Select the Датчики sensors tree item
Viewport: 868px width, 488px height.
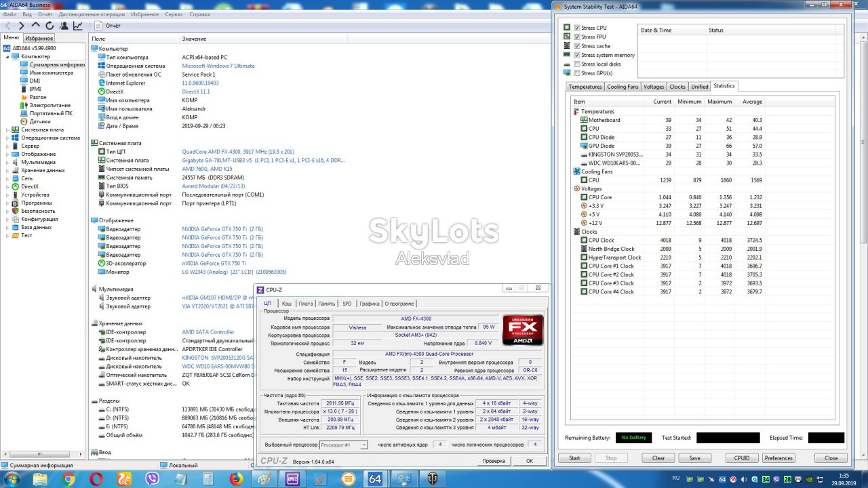[x=40, y=121]
